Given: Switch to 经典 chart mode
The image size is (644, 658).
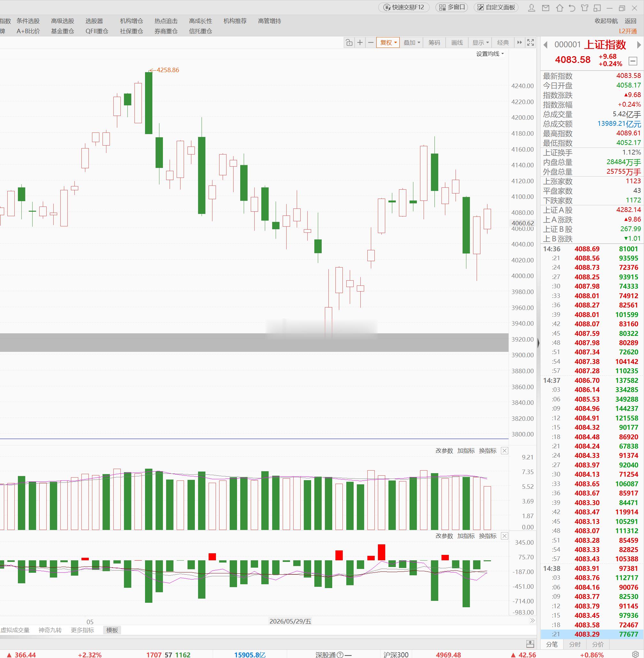Looking at the screenshot, I should tap(503, 42).
